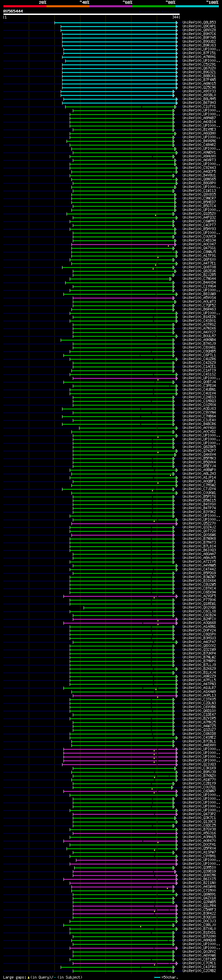
Task: Open hit UniRef100_Q8LB53
Action: (199, 23)
